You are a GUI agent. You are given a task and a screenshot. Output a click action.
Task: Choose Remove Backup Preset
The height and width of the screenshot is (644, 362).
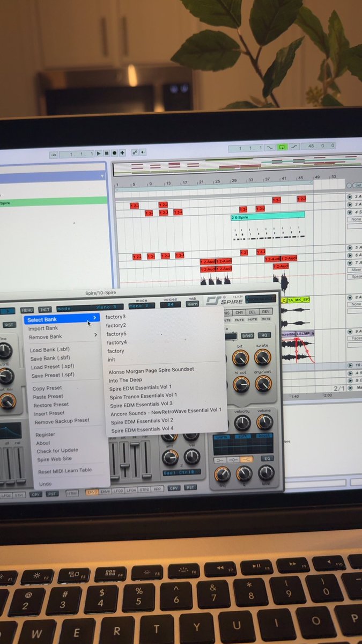pyautogui.click(x=62, y=421)
